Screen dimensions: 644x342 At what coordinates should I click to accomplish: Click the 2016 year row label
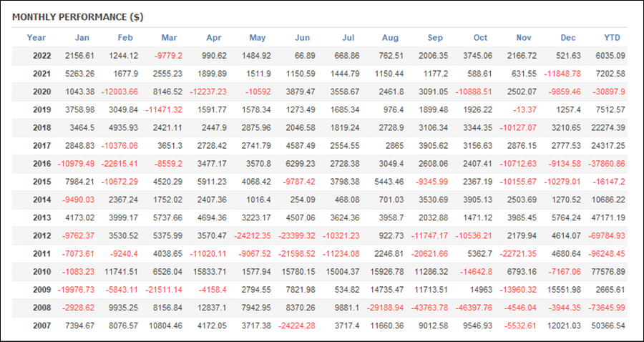(x=42, y=164)
